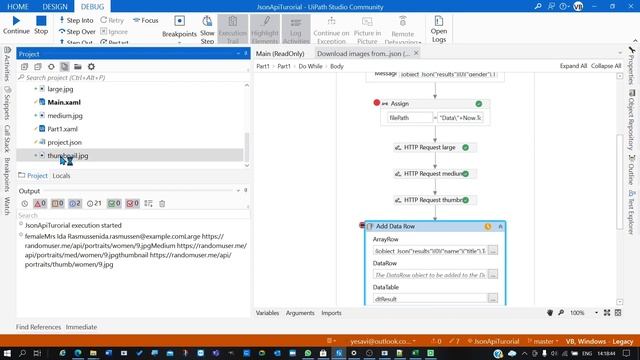Click Do While in breadcrumb

click(x=310, y=66)
